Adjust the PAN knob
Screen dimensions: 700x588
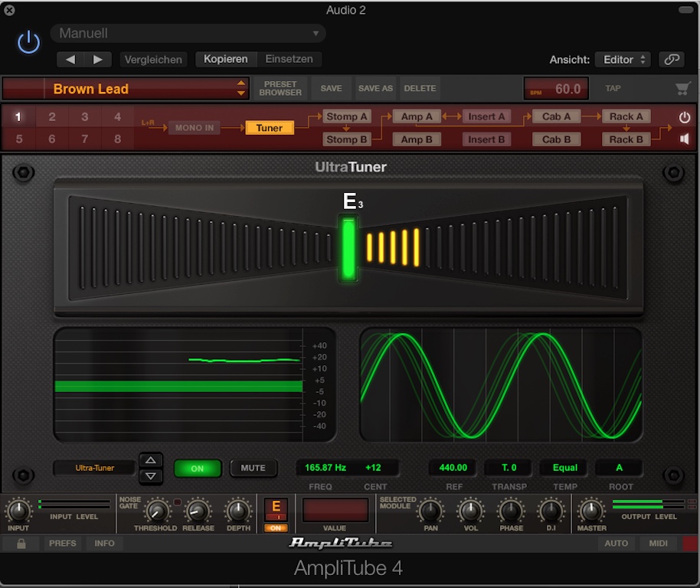pos(430,511)
